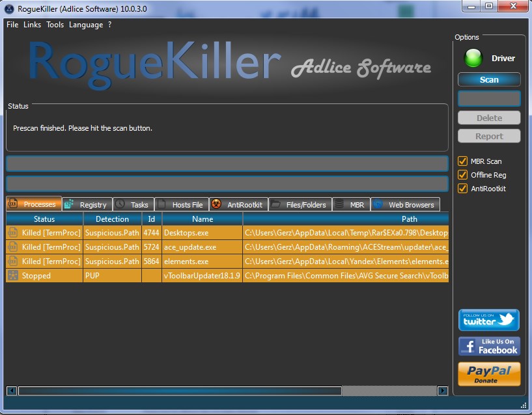Disable the AntiRootkit checkbox

coord(462,188)
